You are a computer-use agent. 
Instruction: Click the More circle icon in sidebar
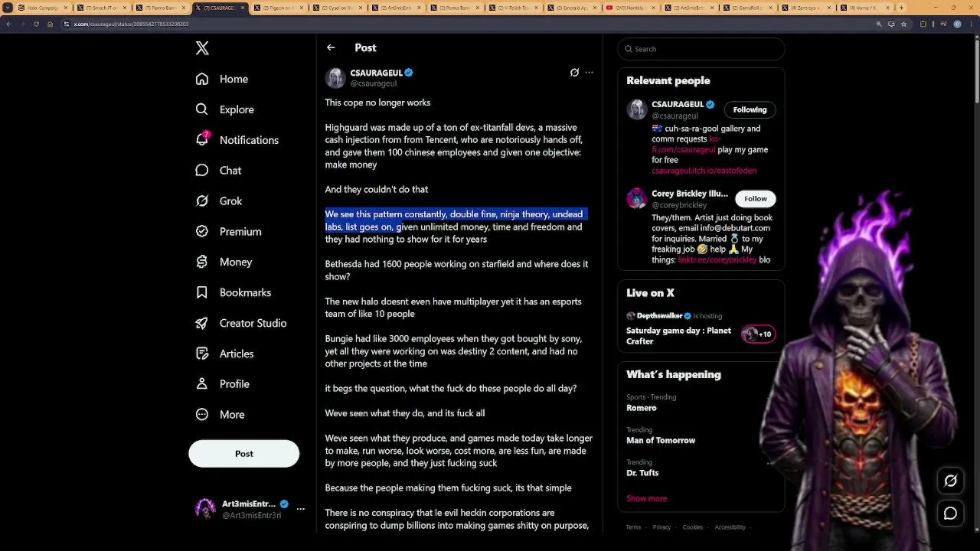coord(202,415)
